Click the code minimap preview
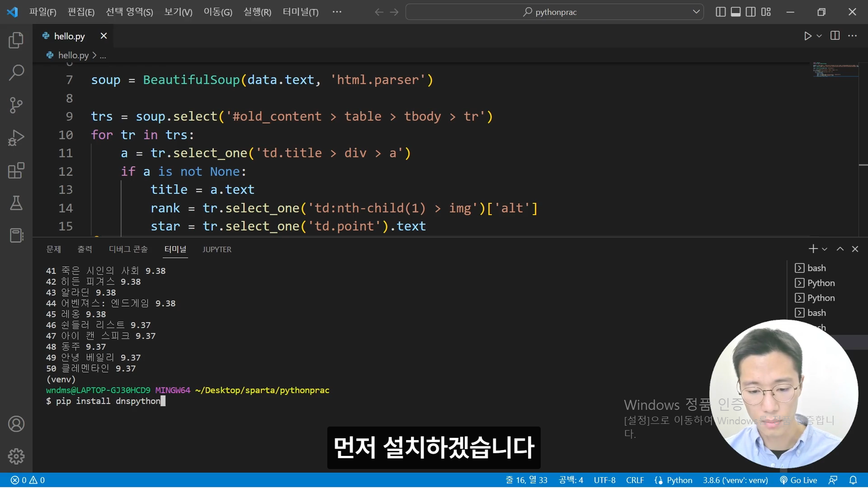This screenshot has width=868, height=488. (835, 69)
